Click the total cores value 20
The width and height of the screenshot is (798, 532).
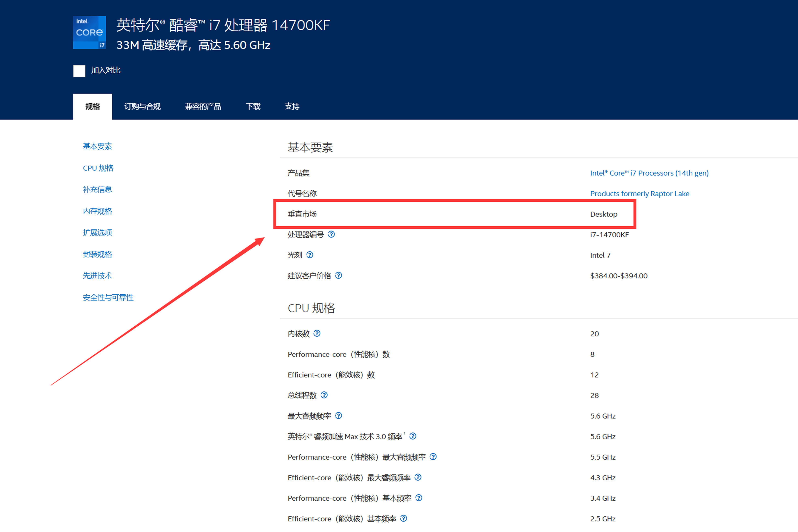[x=594, y=334]
